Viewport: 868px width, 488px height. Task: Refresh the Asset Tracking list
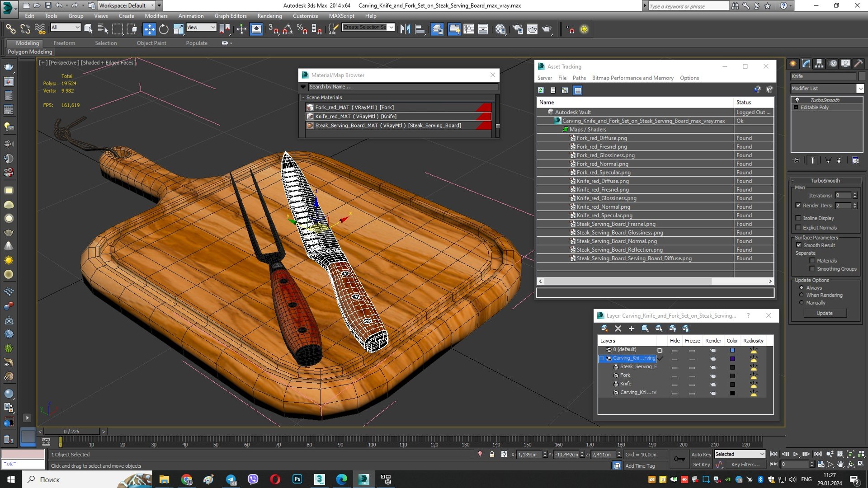coord(541,90)
